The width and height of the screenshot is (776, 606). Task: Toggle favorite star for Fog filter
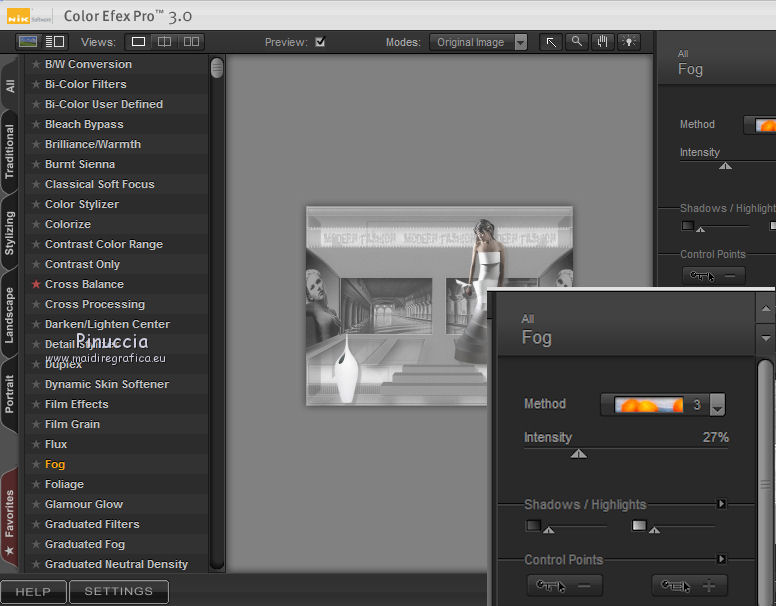[36, 464]
